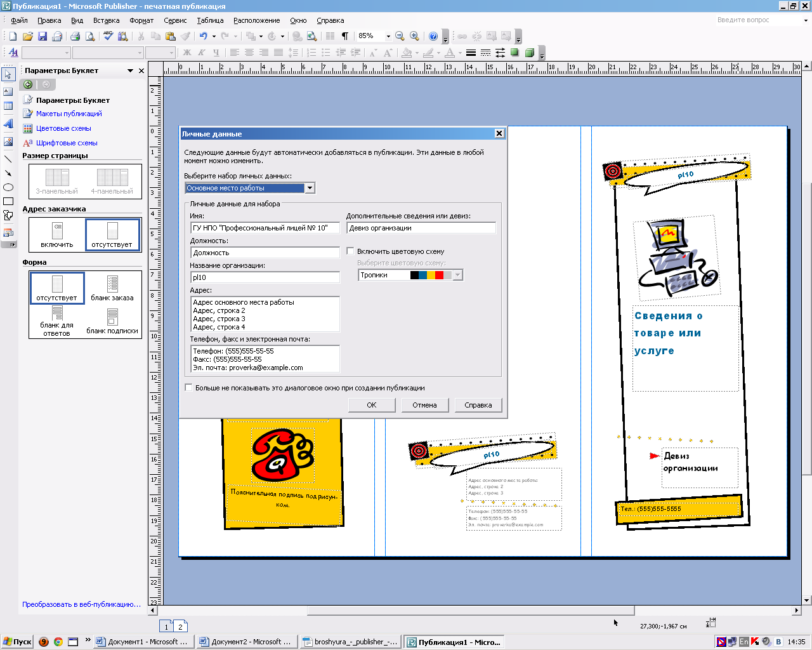Select the Line drawing tool
The height and width of the screenshot is (650, 812).
(x=8, y=159)
